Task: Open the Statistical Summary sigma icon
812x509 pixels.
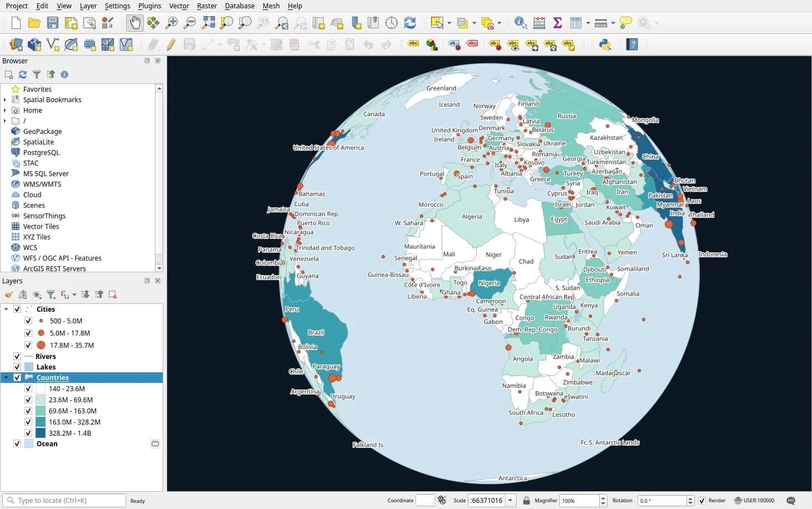Action: coord(558,23)
